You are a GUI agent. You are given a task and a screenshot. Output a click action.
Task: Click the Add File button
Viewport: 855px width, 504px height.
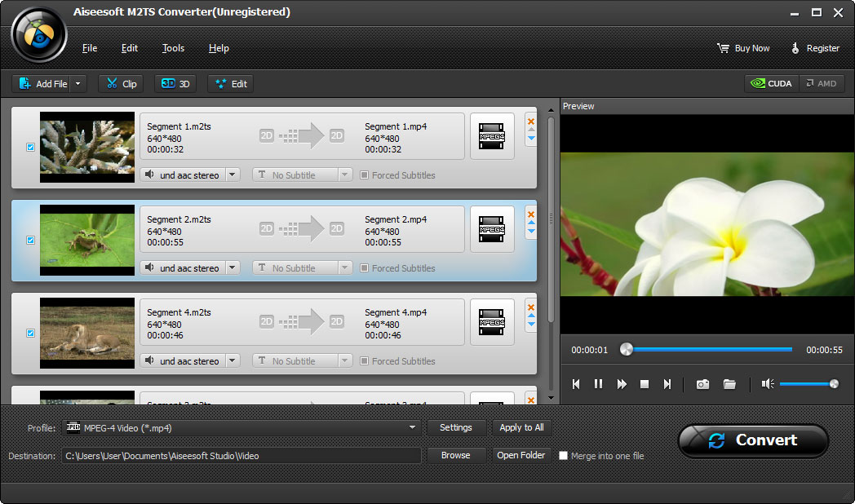[42, 83]
